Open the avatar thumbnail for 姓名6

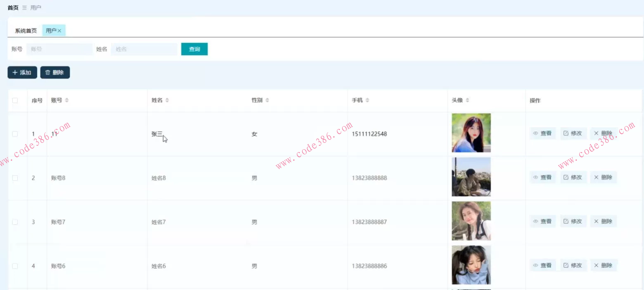pos(471,265)
